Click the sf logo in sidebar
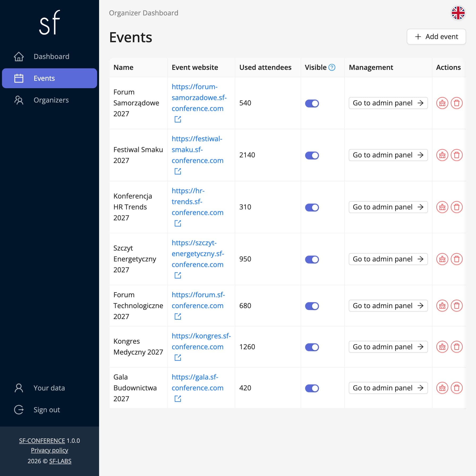Image resolution: width=476 pixels, height=476 pixels. (x=49, y=22)
